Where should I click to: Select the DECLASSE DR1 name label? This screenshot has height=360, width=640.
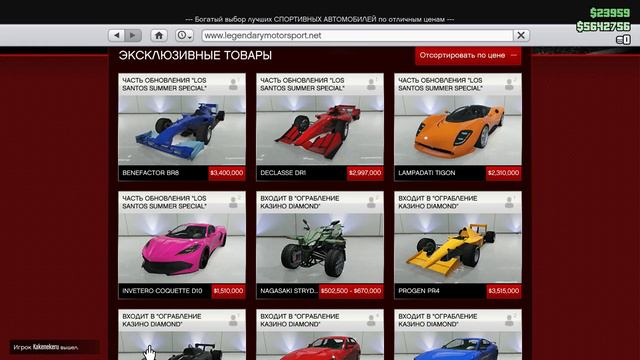(x=283, y=173)
